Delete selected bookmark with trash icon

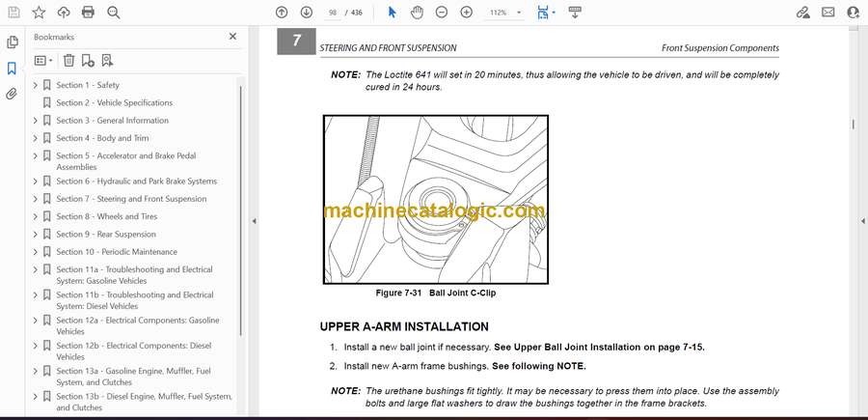point(68,61)
